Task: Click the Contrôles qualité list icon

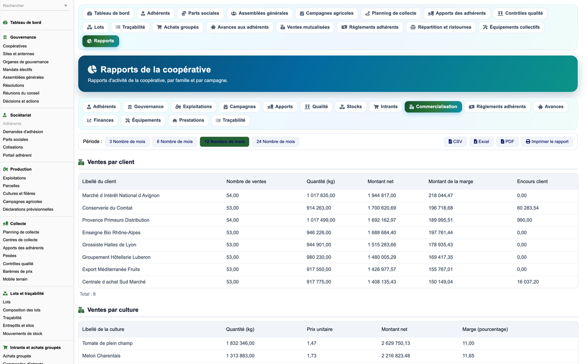Action: [500, 14]
